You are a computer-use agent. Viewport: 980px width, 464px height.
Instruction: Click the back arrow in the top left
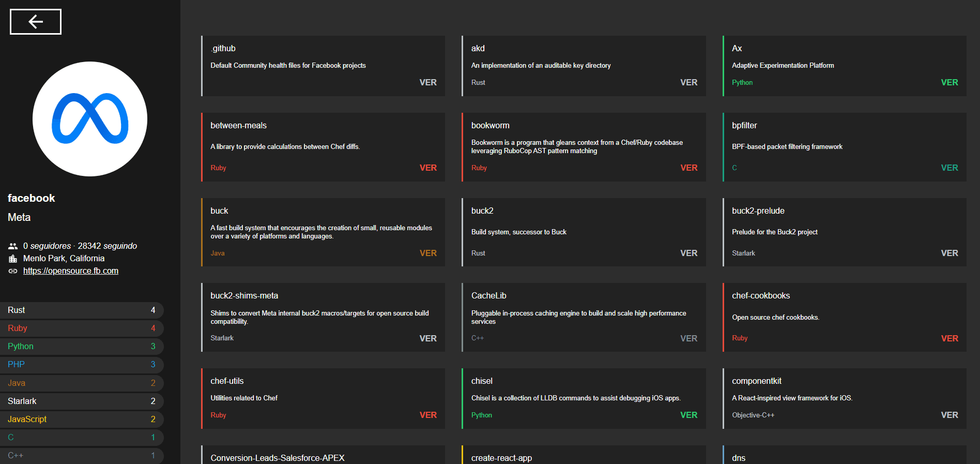pos(35,22)
